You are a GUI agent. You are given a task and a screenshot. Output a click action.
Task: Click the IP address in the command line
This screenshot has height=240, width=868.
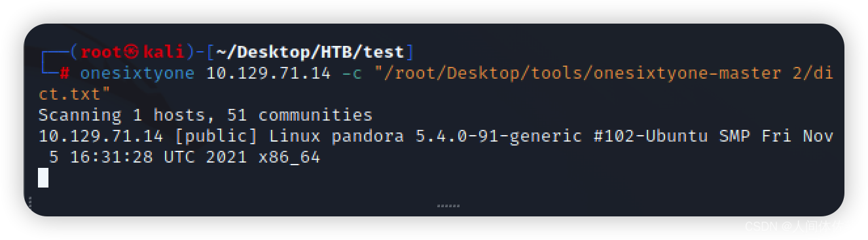coord(268,73)
